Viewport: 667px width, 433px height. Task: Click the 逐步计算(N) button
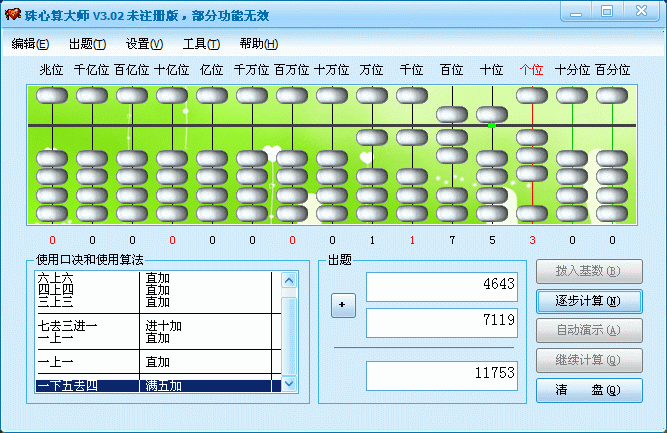(589, 301)
